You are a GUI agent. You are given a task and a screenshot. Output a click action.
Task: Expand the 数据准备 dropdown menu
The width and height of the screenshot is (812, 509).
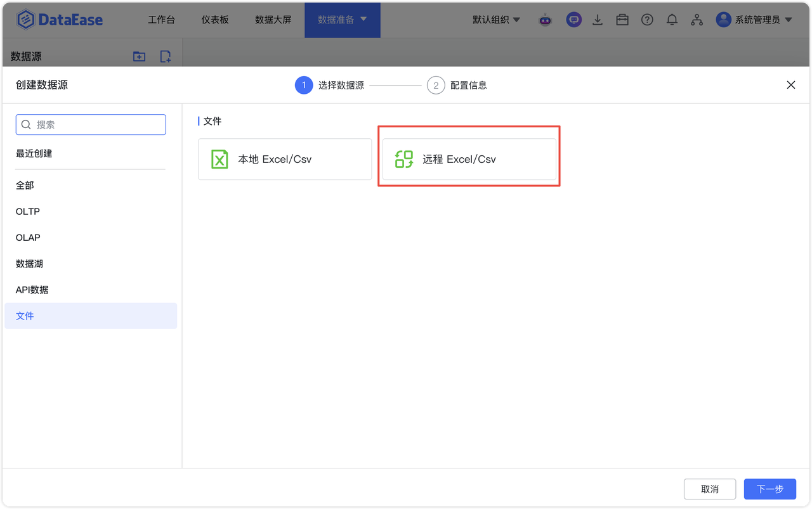coord(343,20)
